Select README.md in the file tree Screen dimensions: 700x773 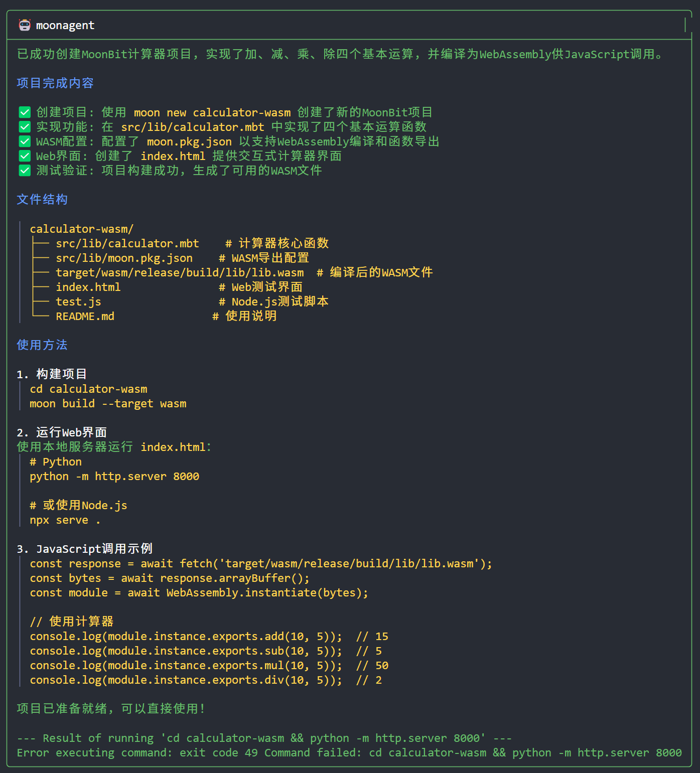click(85, 317)
